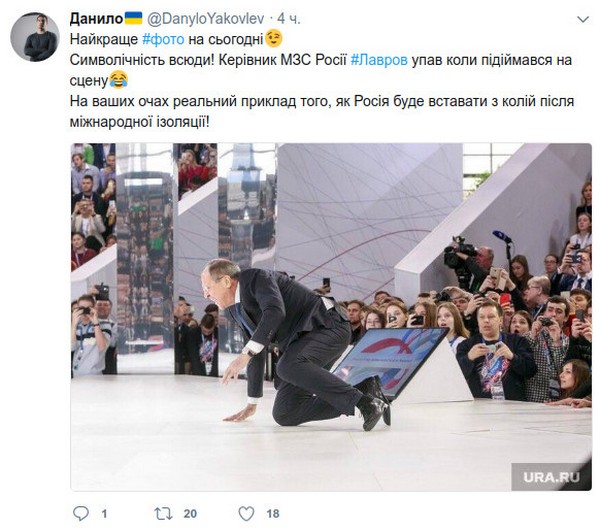Viewport: 600px width, 530px height.
Task: Open the #фото hashtag
Action: [x=162, y=39]
